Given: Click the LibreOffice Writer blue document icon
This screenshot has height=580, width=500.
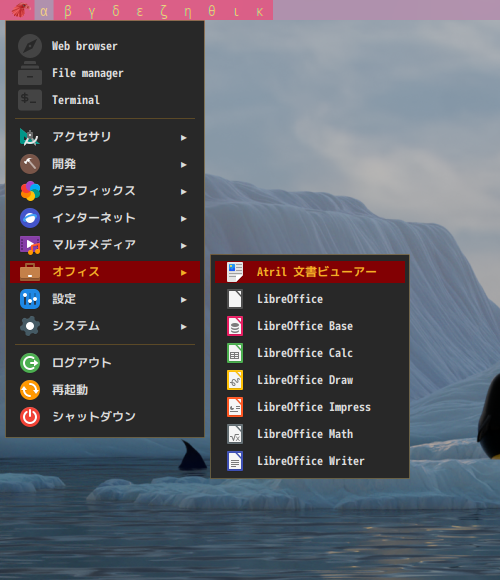Looking at the screenshot, I should pyautogui.click(x=235, y=461).
